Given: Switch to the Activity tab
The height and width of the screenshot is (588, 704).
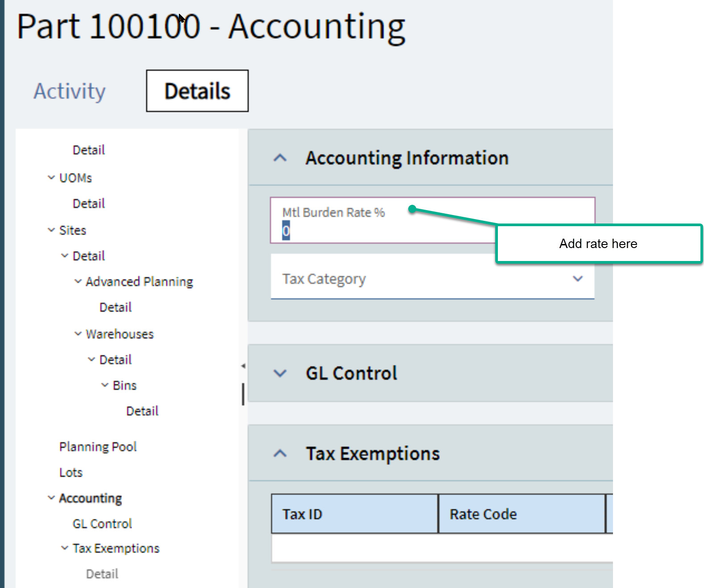Looking at the screenshot, I should pyautogui.click(x=70, y=91).
